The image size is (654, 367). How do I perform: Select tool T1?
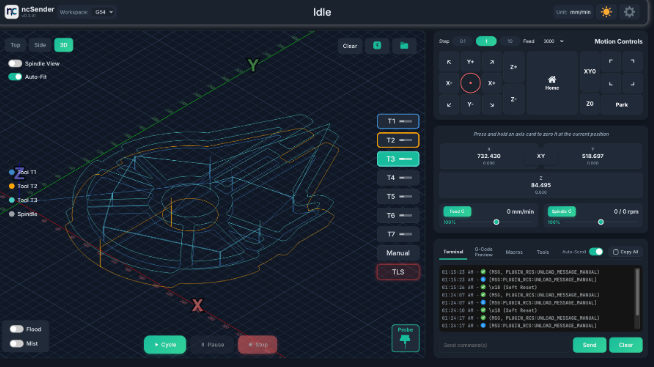(x=398, y=121)
